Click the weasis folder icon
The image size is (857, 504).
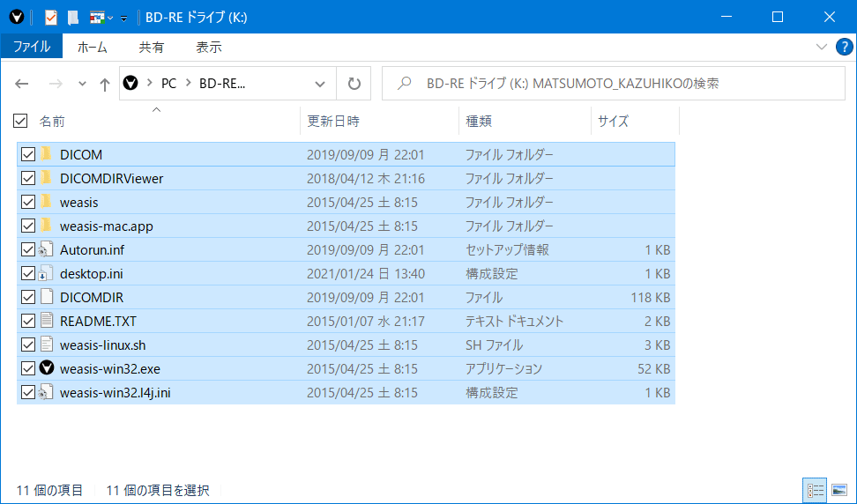[x=47, y=202]
